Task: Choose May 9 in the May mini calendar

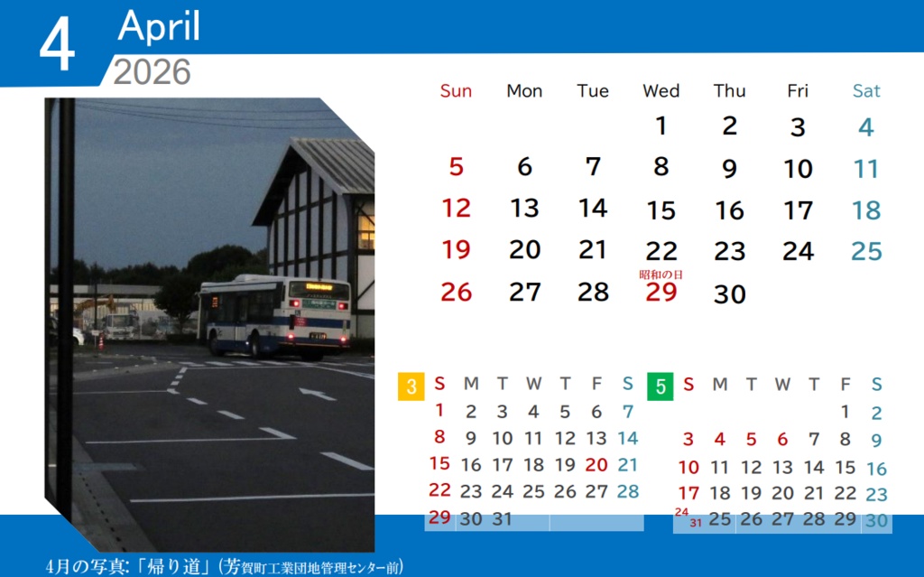Action: 877,441
